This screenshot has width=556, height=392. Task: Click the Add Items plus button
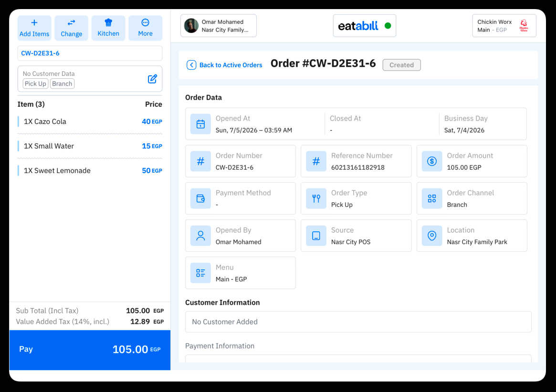click(34, 28)
